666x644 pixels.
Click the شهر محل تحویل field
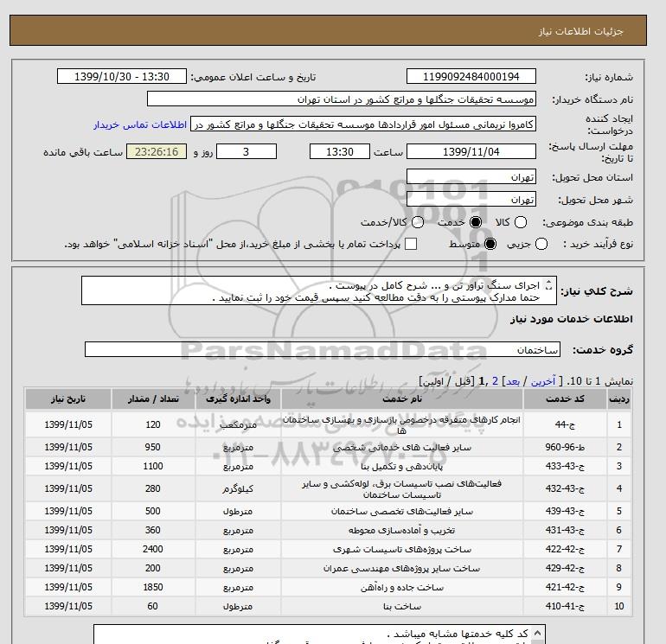click(x=471, y=199)
